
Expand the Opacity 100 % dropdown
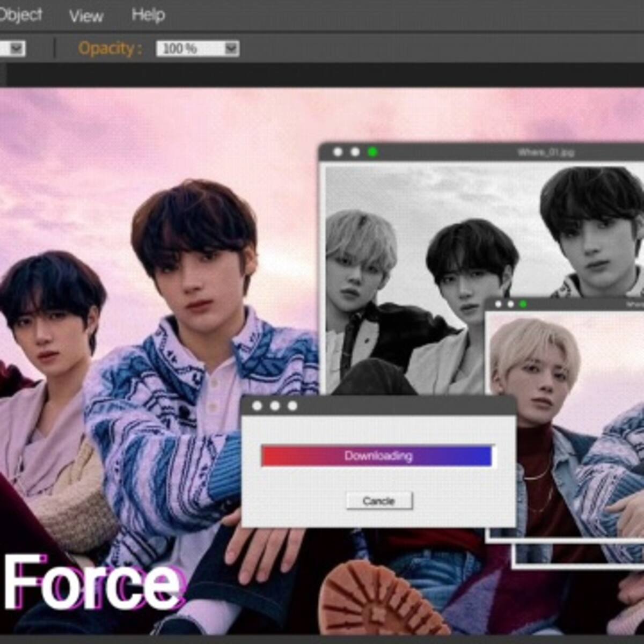point(231,49)
